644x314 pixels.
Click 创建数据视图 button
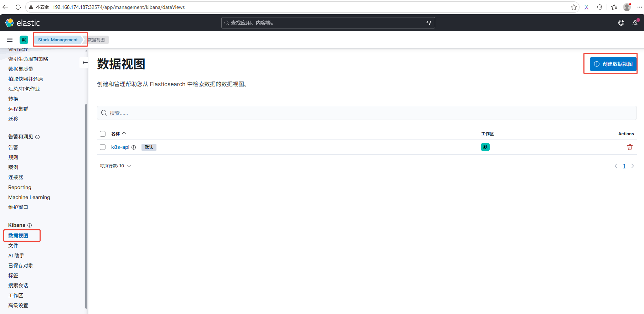click(613, 64)
